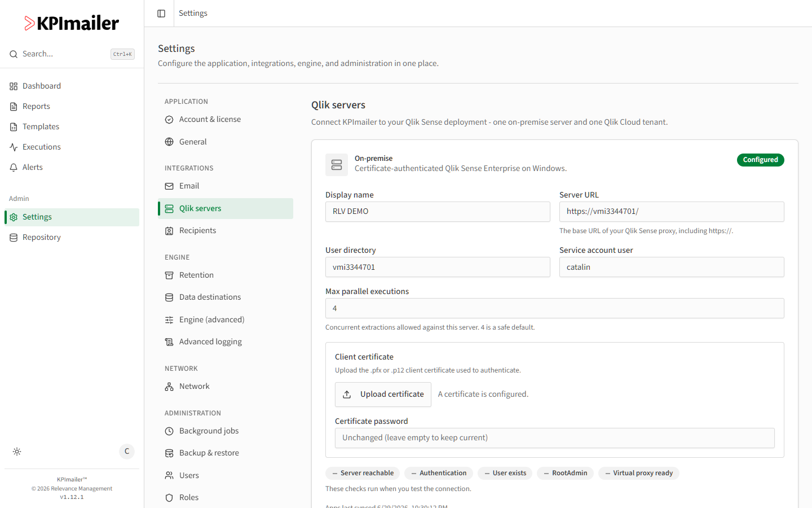Click the Display name field
This screenshot has width=812, height=508.
click(x=438, y=212)
